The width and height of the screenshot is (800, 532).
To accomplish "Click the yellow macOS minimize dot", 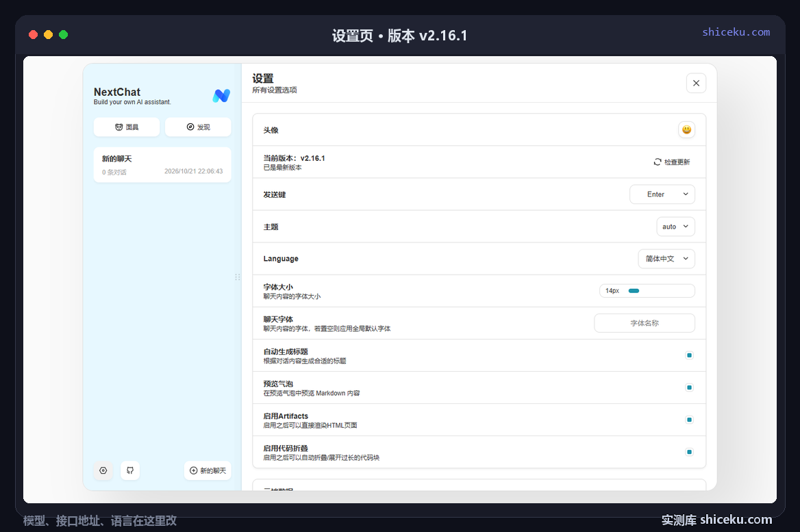I will point(48,35).
